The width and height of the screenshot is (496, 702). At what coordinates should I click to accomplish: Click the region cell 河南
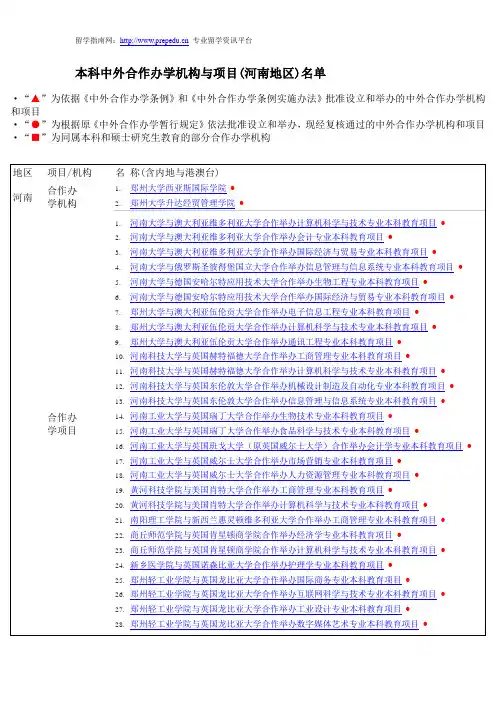coord(23,197)
